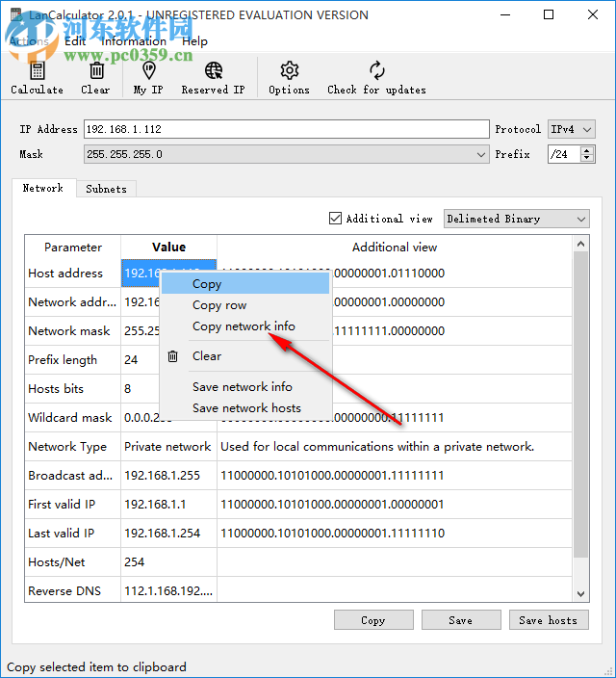Click the Broadcast address binary value

pos(332,476)
